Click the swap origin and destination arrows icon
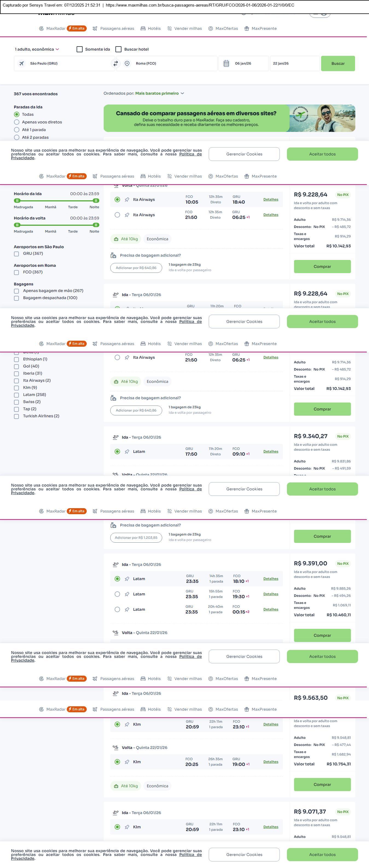 [115, 63]
